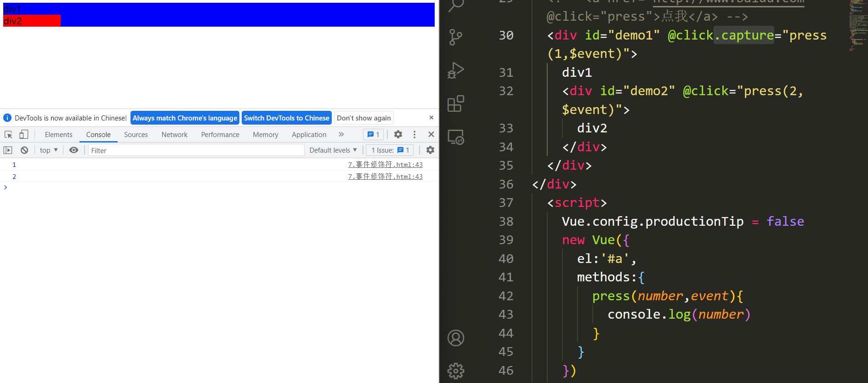The height and width of the screenshot is (383, 868).
Task: Open the Source Control view icon
Action: pyautogui.click(x=456, y=37)
